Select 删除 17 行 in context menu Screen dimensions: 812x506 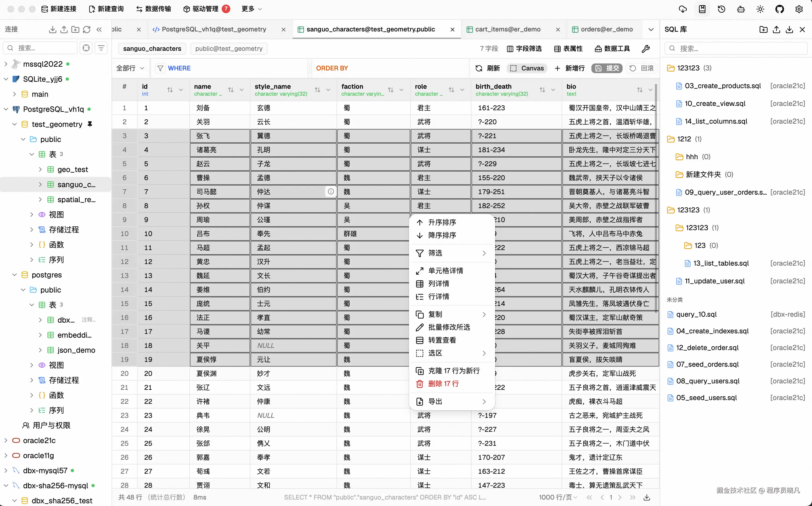pos(452,383)
